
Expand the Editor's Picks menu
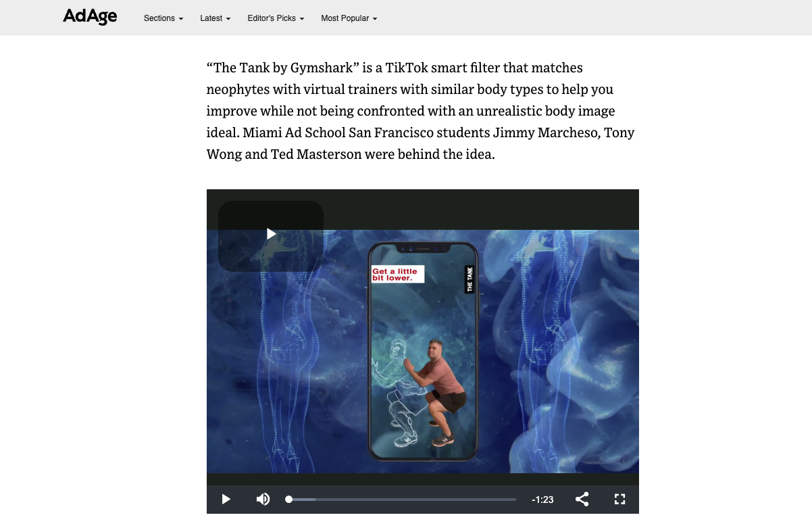[x=276, y=18]
